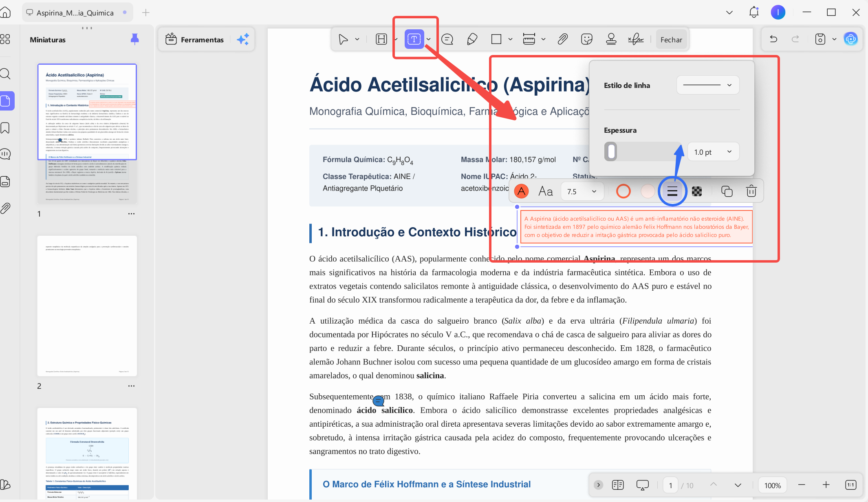Screen dimensions: 868x502
Task: Open the stamp tool
Action: (611, 39)
